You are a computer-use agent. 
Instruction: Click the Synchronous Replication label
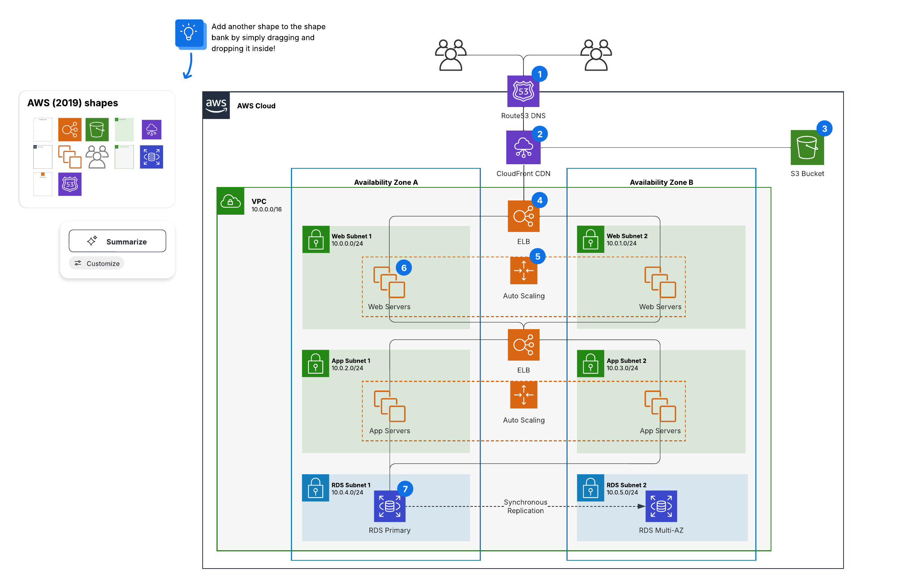point(526,506)
